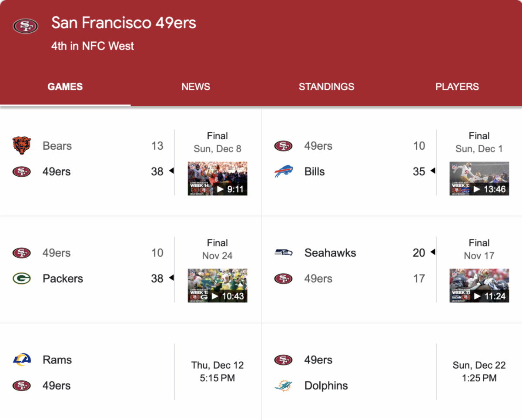Watch the 10:43 Packers game highlights
Viewport: 522px width, 420px height.
click(217, 286)
